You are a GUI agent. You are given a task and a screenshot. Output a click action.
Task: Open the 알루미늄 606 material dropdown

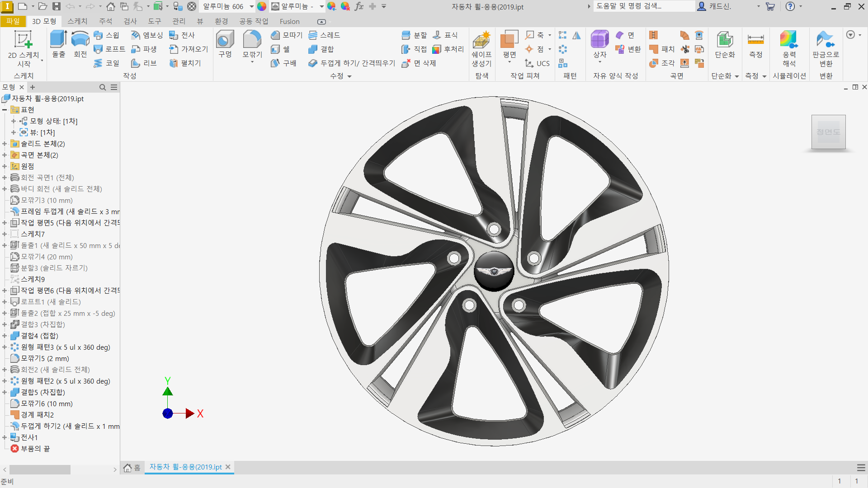tap(251, 6)
